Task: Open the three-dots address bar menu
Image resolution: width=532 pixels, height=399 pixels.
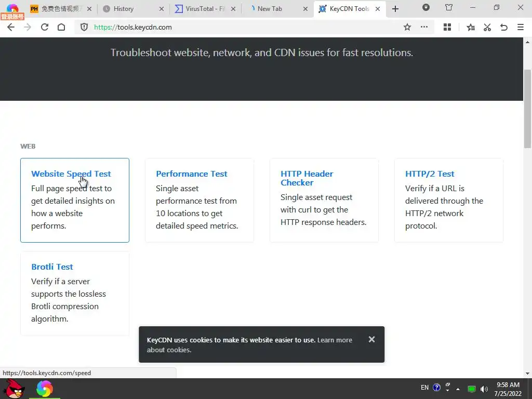Action: click(424, 27)
